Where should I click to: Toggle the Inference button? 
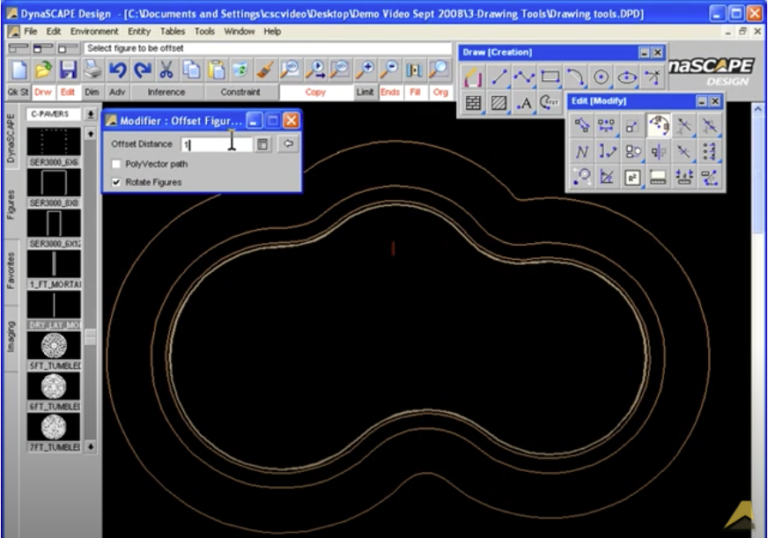(167, 92)
